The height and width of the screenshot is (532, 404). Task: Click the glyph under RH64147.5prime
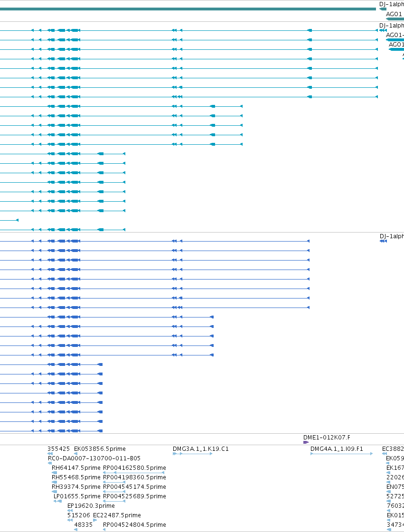coord(54,473)
